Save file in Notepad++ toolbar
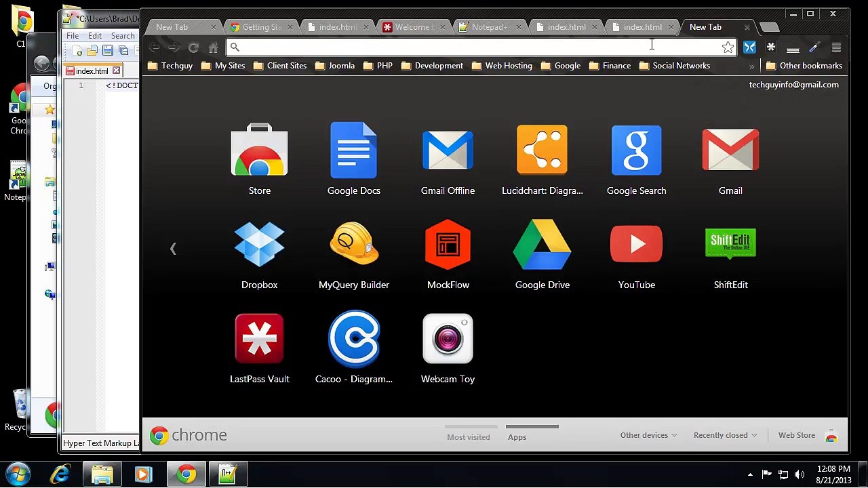 [x=107, y=51]
